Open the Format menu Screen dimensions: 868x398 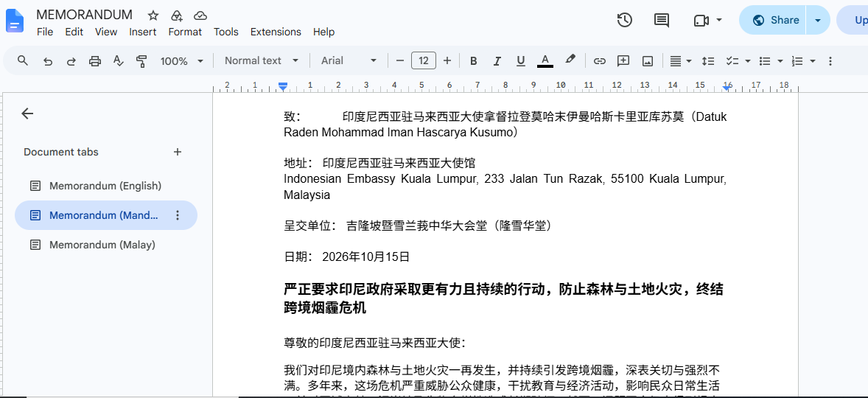(x=185, y=32)
